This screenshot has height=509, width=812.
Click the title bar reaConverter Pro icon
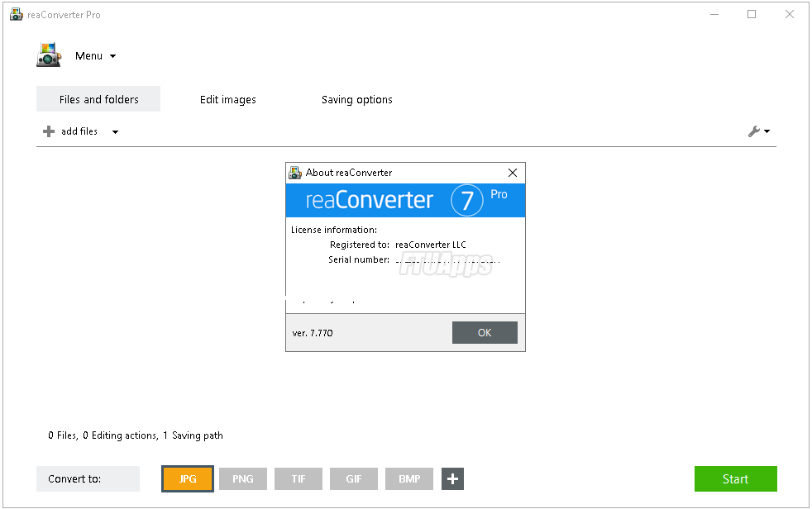coord(17,15)
